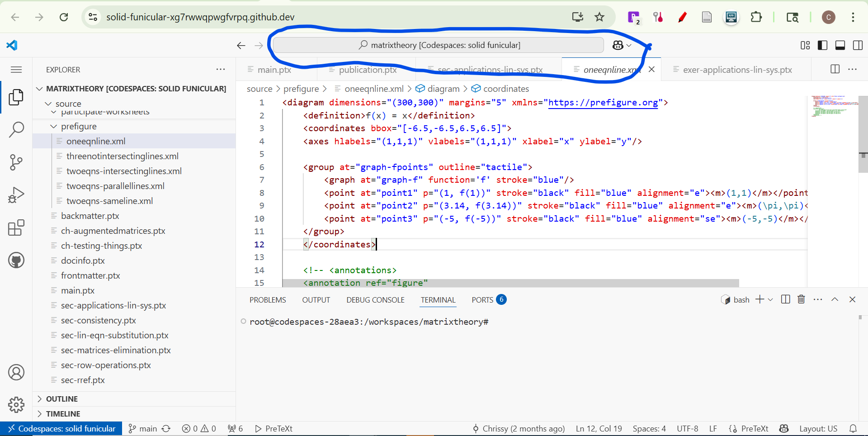Click Codespaces: solid funicular remote indicator
Screen dimensions: 868x436
click(61, 428)
